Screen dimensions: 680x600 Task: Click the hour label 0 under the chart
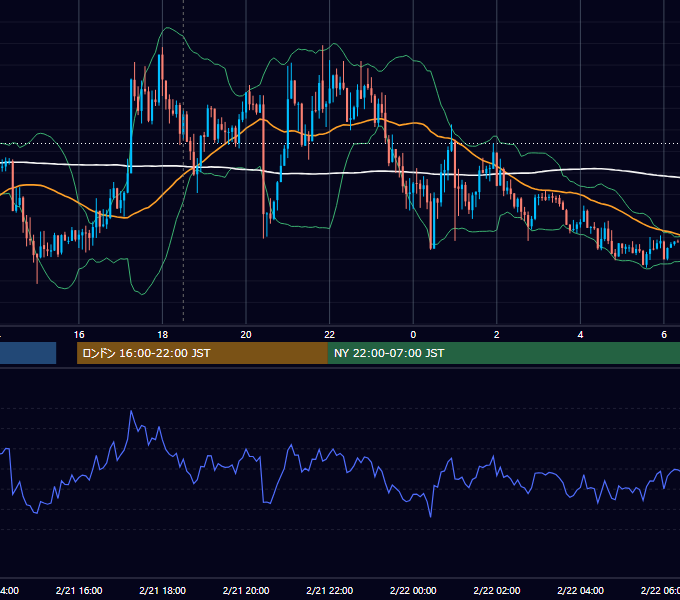413,335
